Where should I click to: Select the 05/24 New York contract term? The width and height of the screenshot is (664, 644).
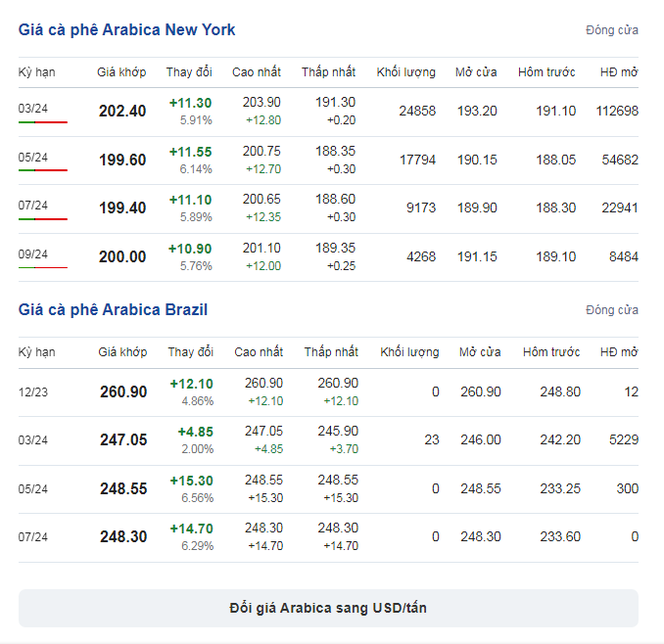coord(33,157)
